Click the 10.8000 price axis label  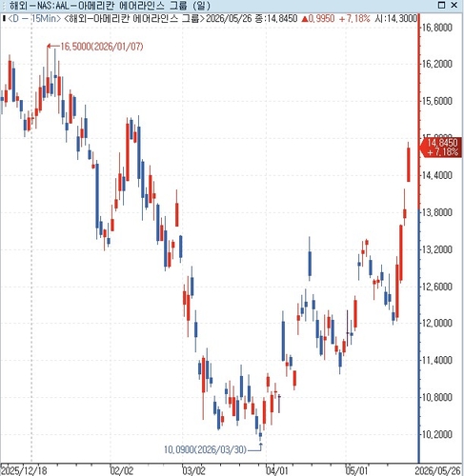(x=436, y=397)
